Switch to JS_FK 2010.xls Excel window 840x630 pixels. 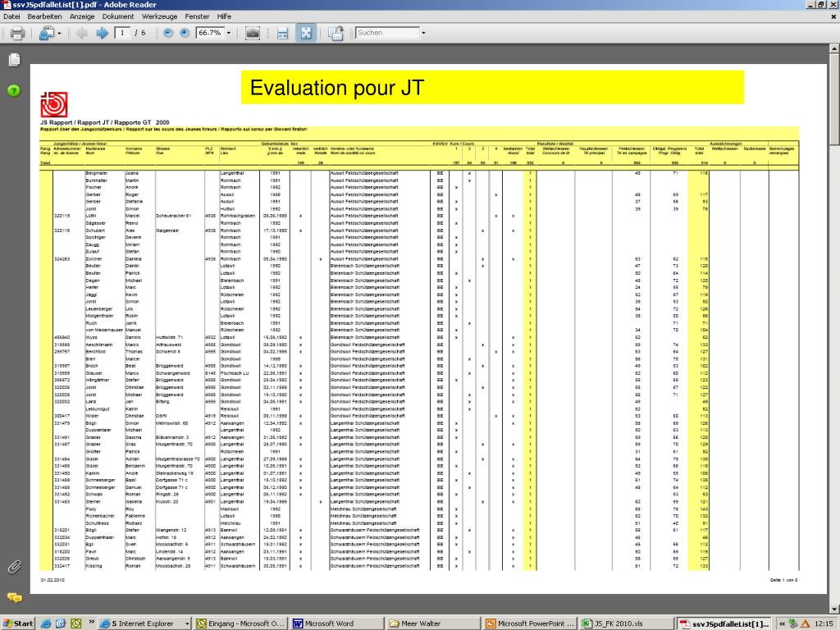pyautogui.click(x=627, y=623)
